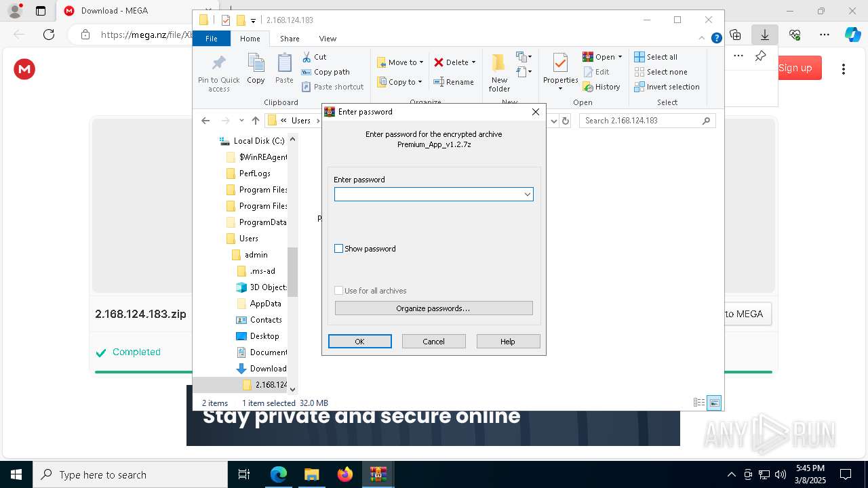
Task: Click Task View taskbar button
Action: pyautogui.click(x=244, y=474)
